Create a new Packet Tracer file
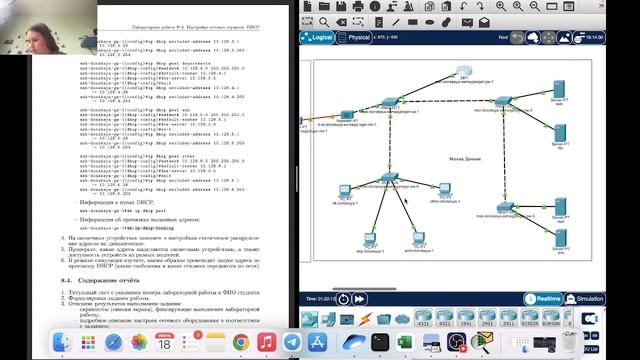 (x=307, y=6)
